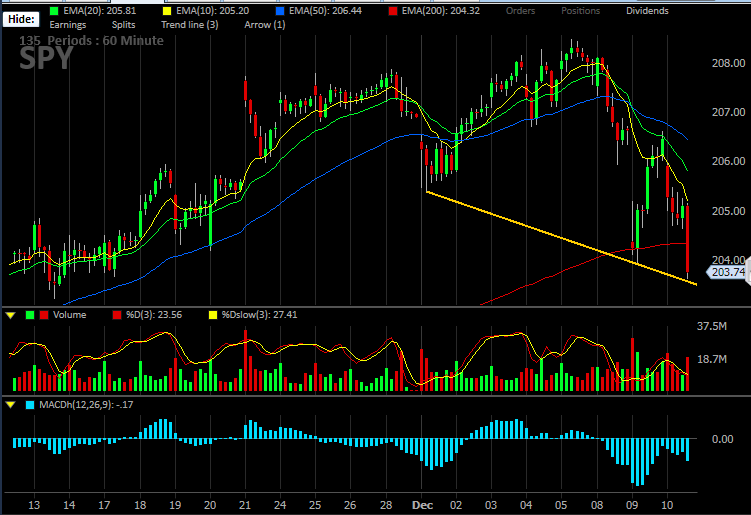Click the %Dslow(3) yellow swatch
The height and width of the screenshot is (515, 751).
tap(213, 315)
